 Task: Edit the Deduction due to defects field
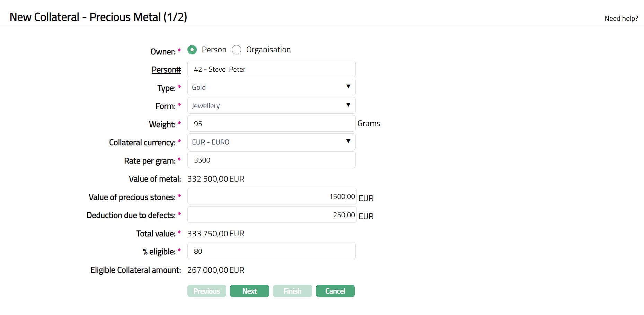(x=272, y=215)
